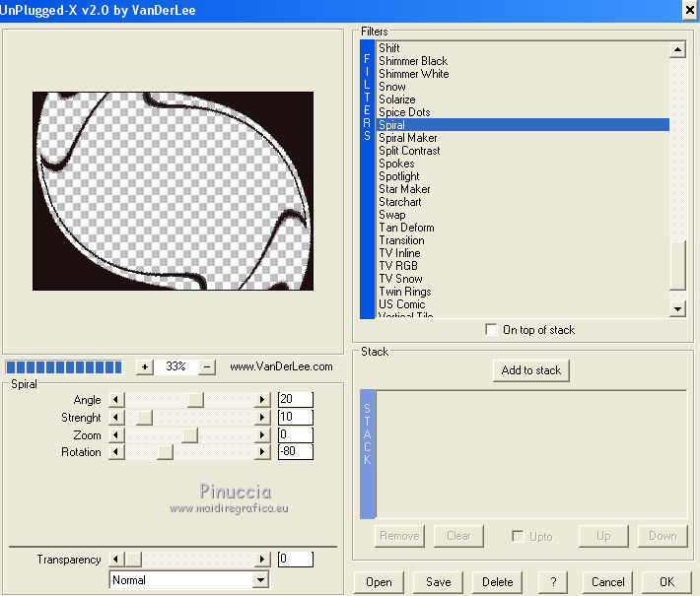The width and height of the screenshot is (700, 596).
Task: Click the OK button
Action: point(666,582)
